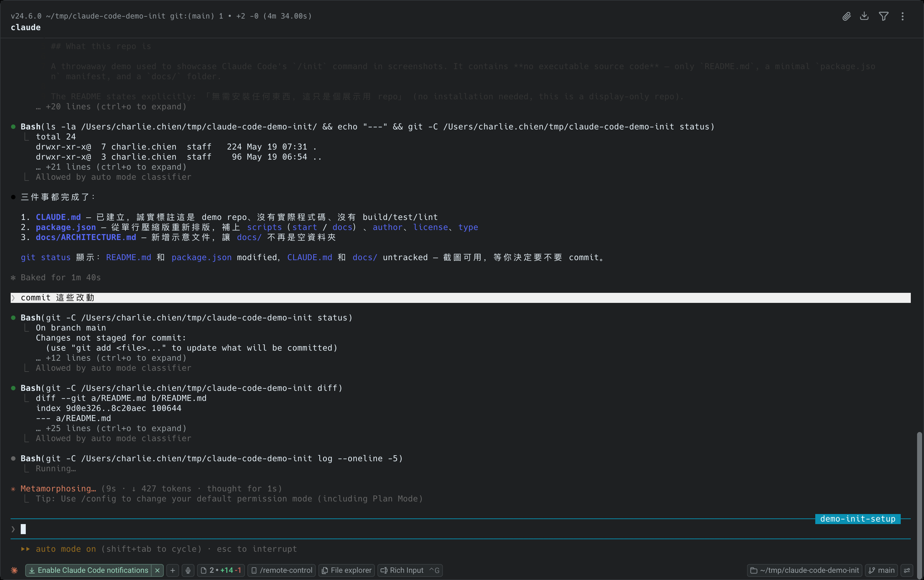Open the filter block output icon
This screenshot has width=924, height=580.
coord(884,16)
